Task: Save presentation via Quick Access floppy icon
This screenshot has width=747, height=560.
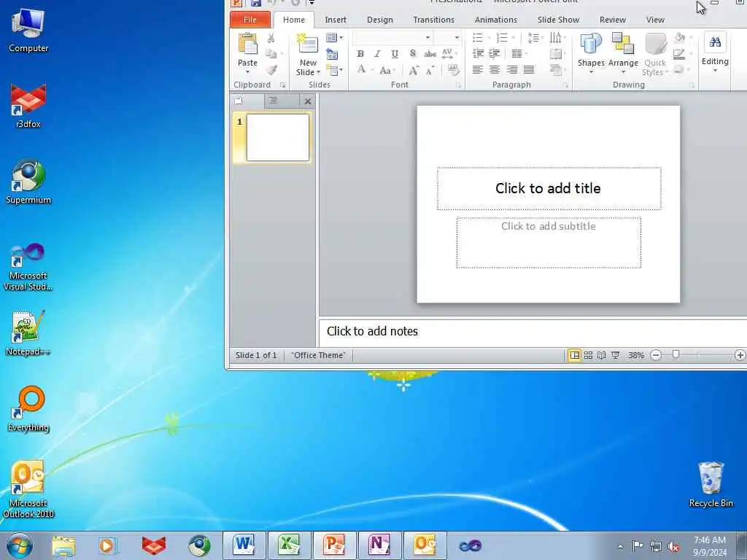Action: tap(256, 2)
